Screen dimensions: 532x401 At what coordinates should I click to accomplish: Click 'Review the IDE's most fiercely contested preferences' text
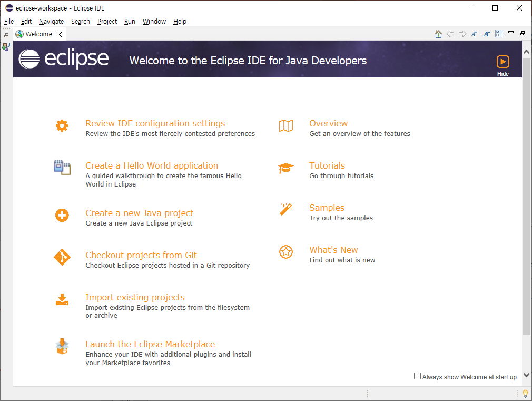pyautogui.click(x=170, y=133)
